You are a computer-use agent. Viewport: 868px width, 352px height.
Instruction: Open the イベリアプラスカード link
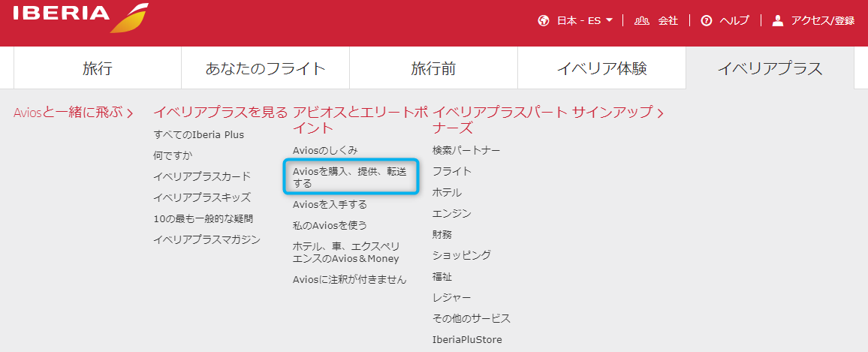pos(201,176)
